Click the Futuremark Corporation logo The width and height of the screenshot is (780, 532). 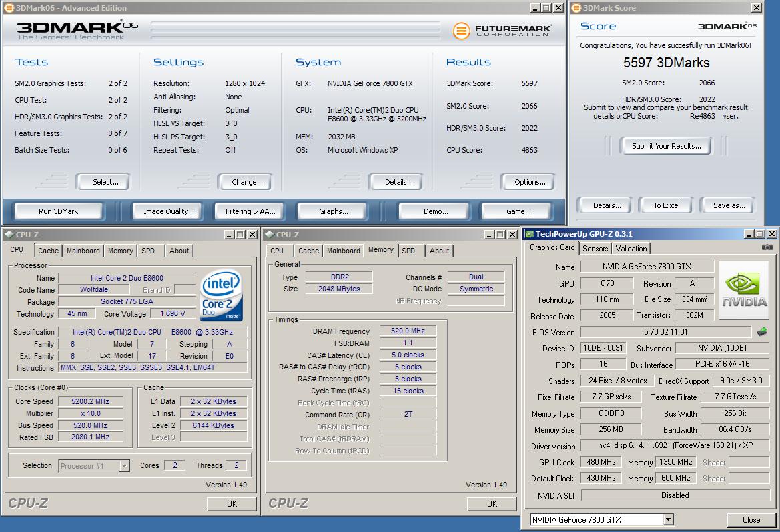click(x=502, y=30)
